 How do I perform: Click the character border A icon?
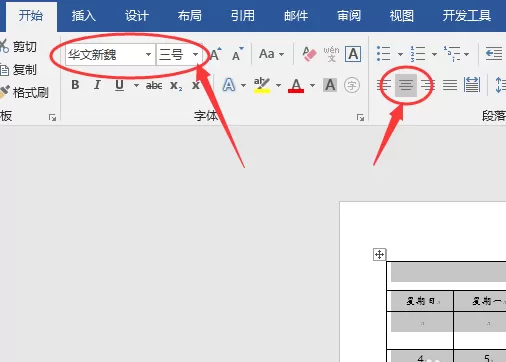click(x=353, y=54)
